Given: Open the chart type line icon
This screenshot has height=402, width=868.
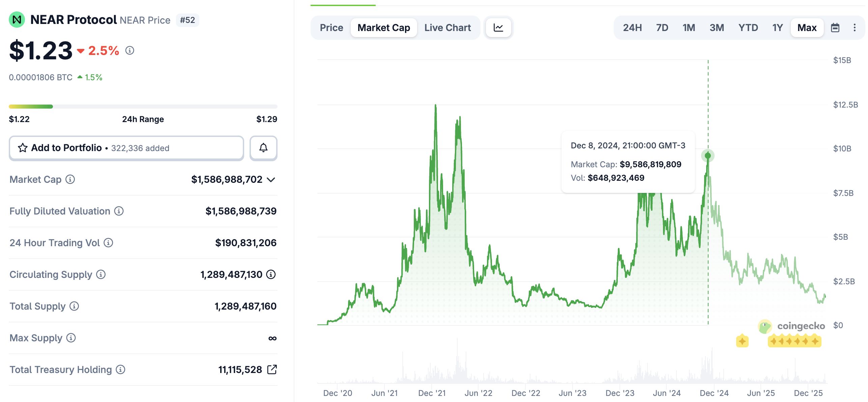Looking at the screenshot, I should tap(498, 28).
